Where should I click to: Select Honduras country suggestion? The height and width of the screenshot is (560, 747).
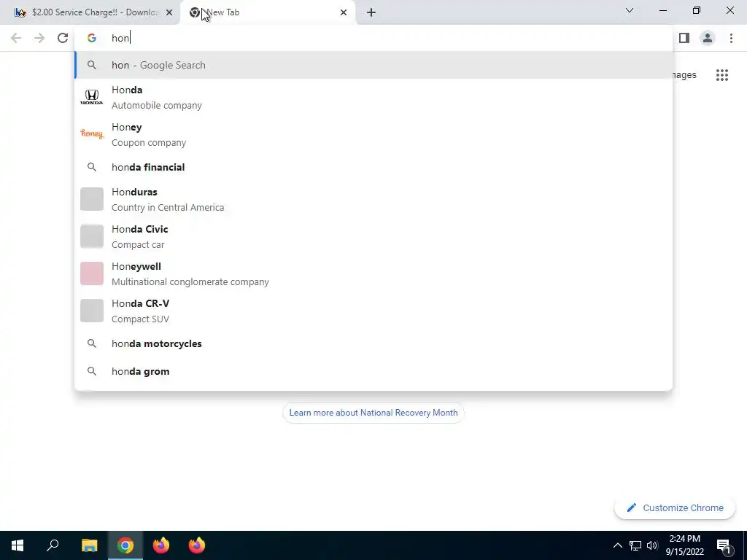click(x=373, y=200)
